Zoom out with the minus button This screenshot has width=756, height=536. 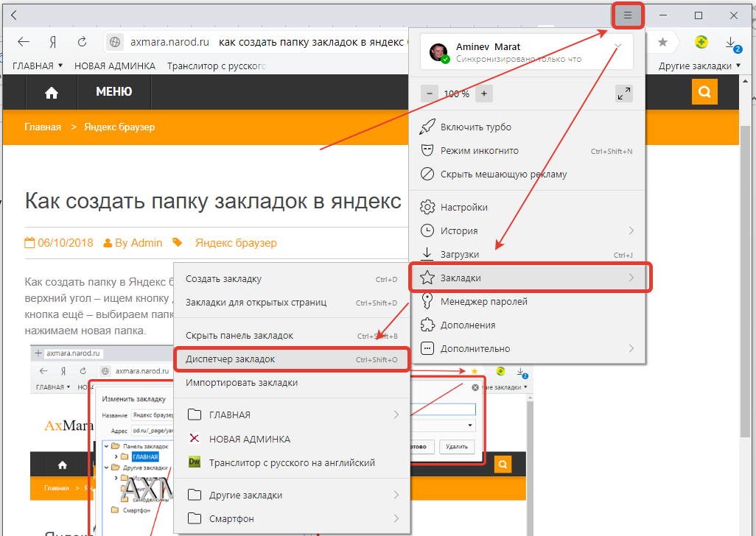pos(430,94)
